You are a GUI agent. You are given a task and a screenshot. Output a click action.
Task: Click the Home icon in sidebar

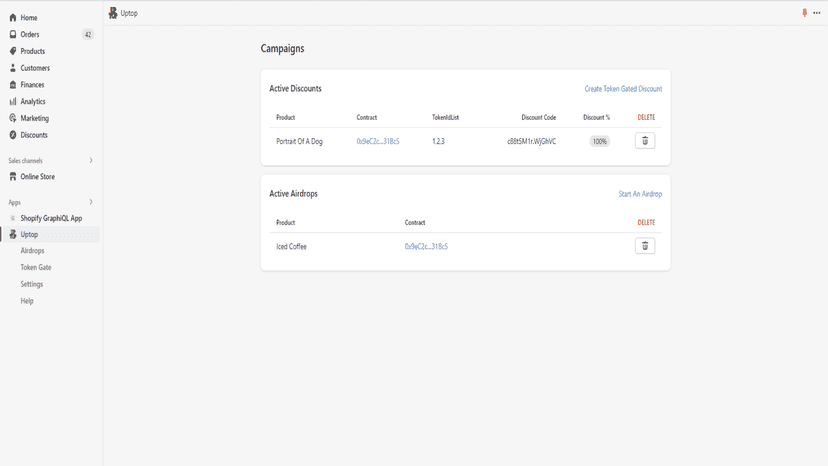(x=13, y=17)
